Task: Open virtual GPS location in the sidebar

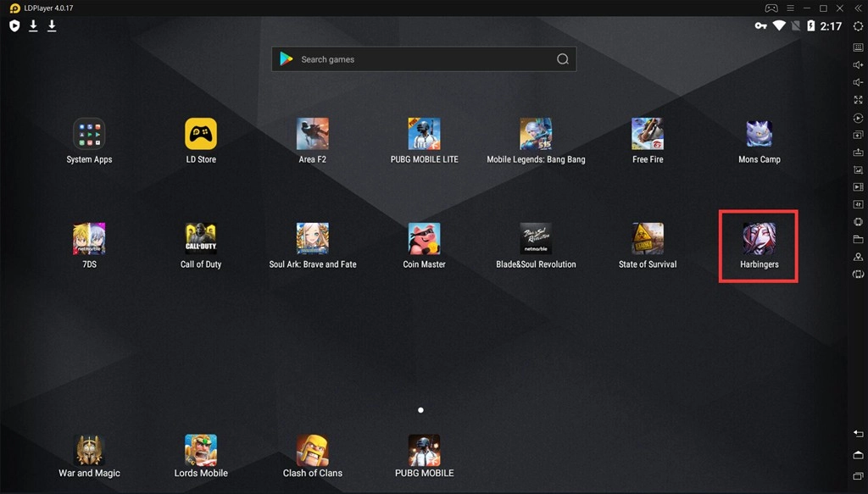Action: click(x=858, y=257)
